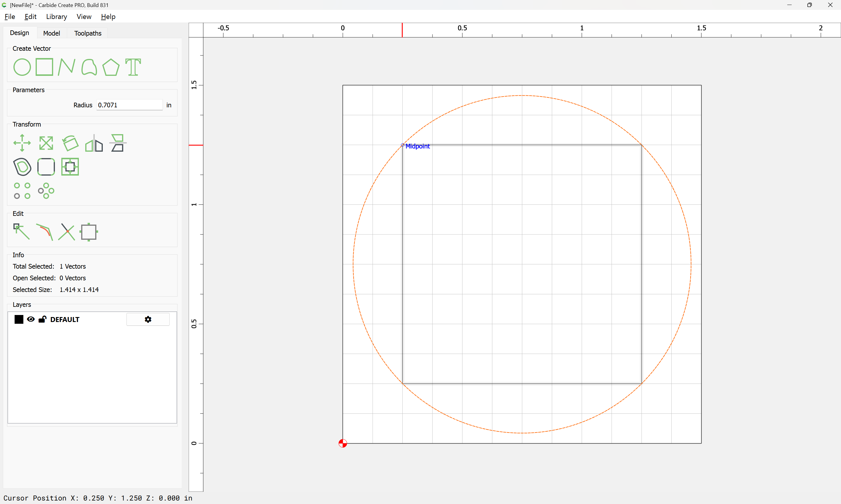Open the Move transform tool
The width and height of the screenshot is (841, 504).
coord(22,143)
